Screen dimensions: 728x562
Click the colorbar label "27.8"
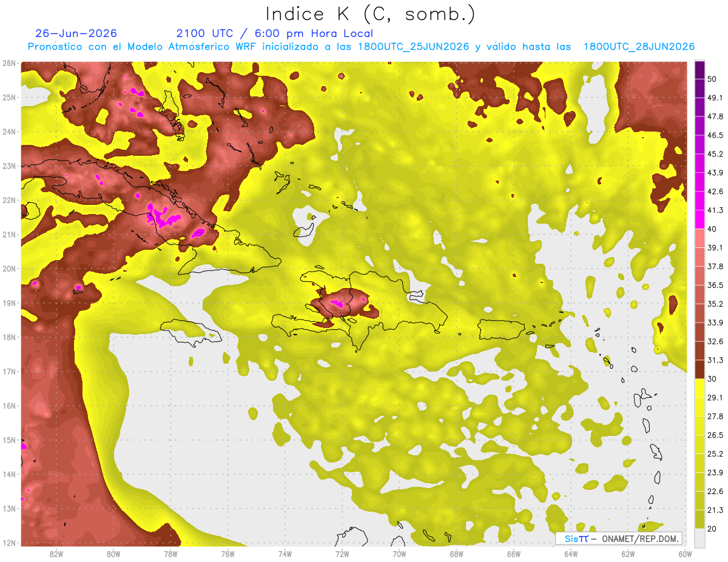[715, 416]
